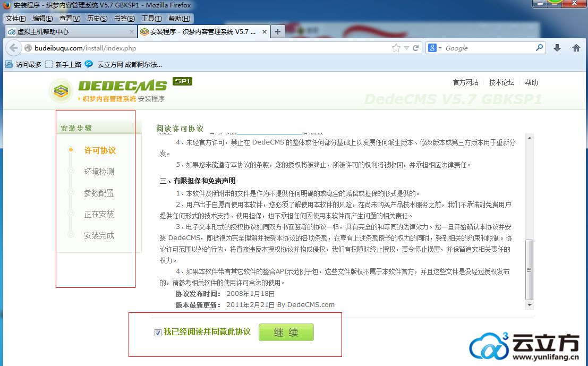588x366 pixels.
Task: Open the 编辑(E) menu
Action: click(42, 19)
